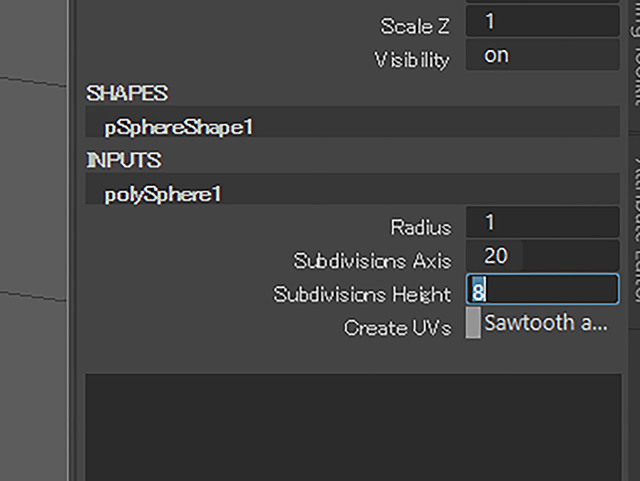Image resolution: width=640 pixels, height=481 pixels.
Task: Click the Radius value field
Action: coord(542,223)
